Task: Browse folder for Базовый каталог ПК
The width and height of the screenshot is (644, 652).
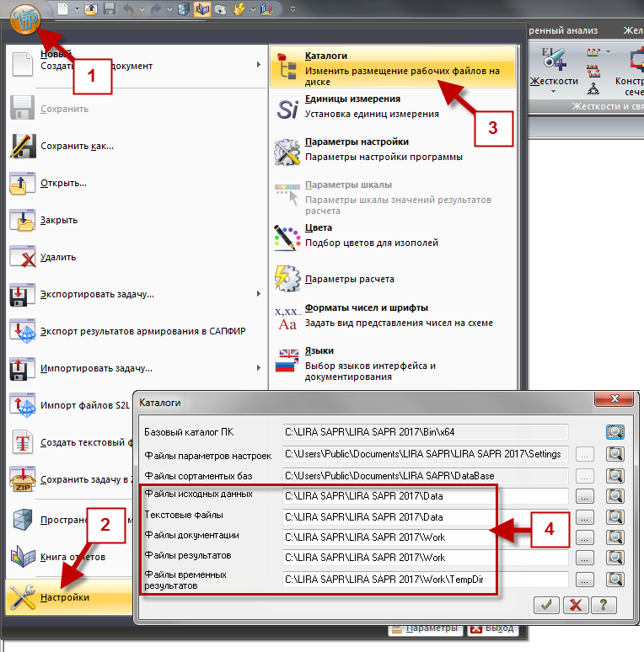Action: coord(615,431)
